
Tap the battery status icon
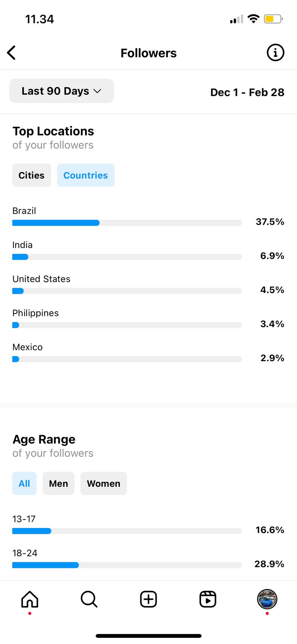point(273,19)
